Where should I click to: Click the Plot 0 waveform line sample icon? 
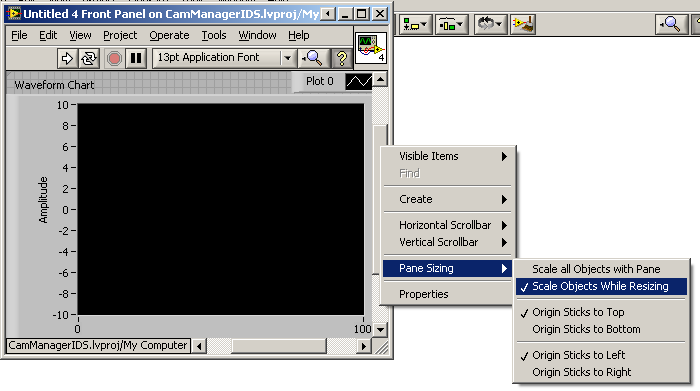point(359,81)
